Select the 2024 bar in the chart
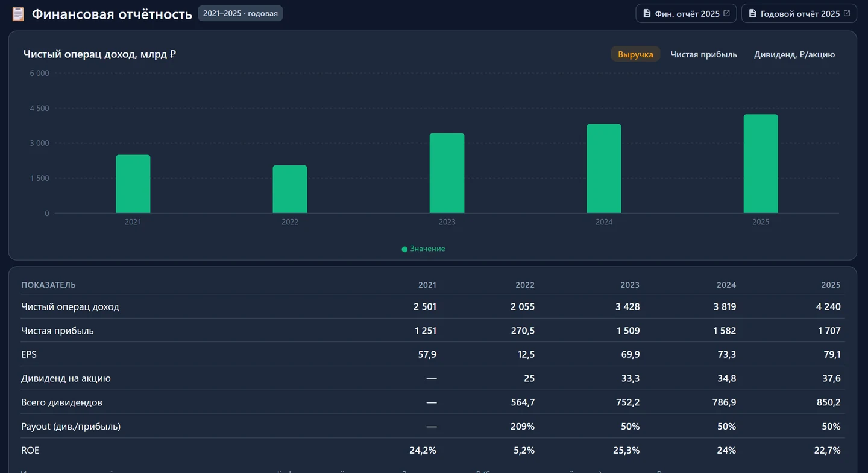 tap(604, 168)
